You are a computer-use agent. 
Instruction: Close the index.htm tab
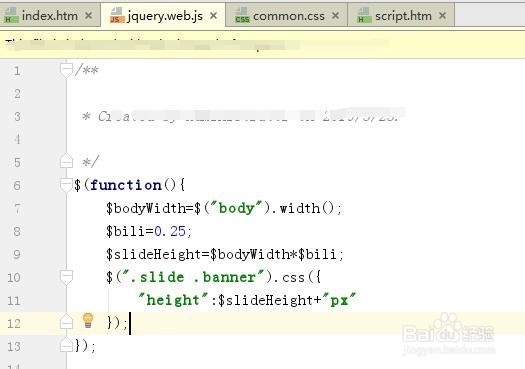(88, 15)
